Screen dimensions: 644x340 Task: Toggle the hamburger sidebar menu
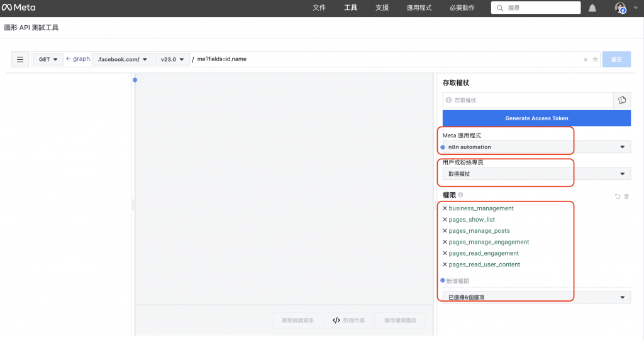click(19, 60)
